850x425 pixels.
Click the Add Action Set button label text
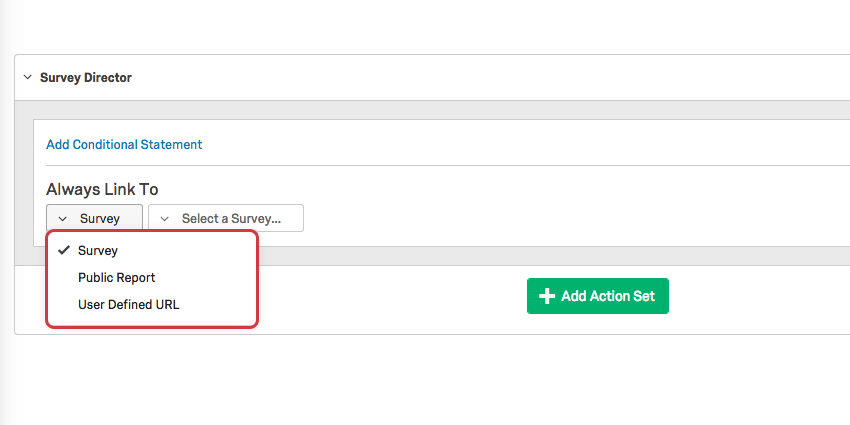click(608, 296)
